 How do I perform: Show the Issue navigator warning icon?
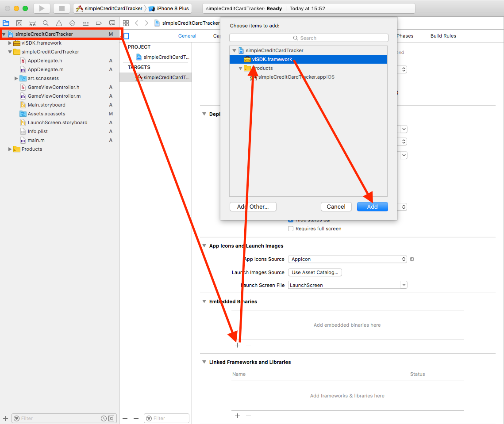coord(59,23)
